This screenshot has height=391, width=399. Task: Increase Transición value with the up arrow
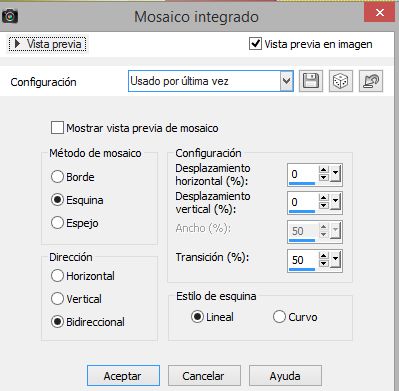click(323, 256)
